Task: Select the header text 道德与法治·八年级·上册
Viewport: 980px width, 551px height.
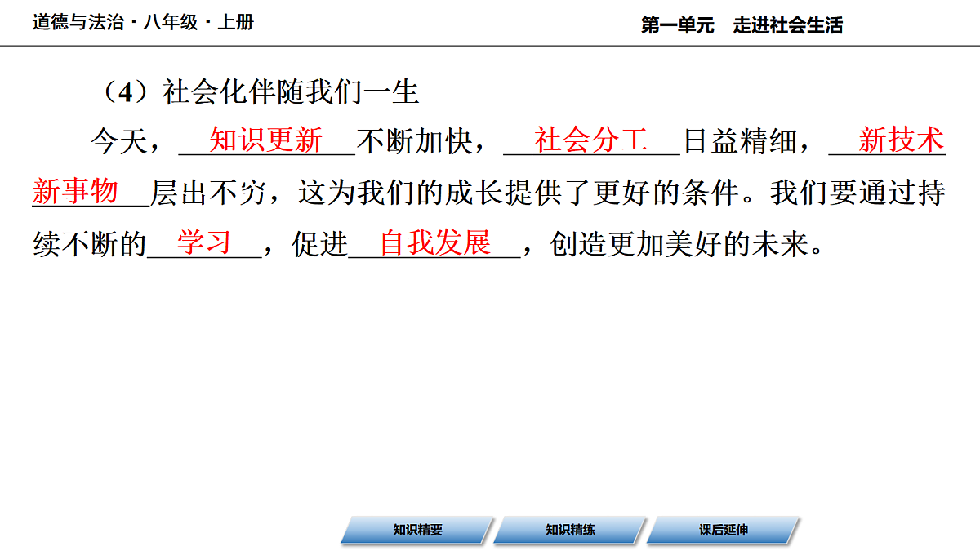Action: coord(143,23)
